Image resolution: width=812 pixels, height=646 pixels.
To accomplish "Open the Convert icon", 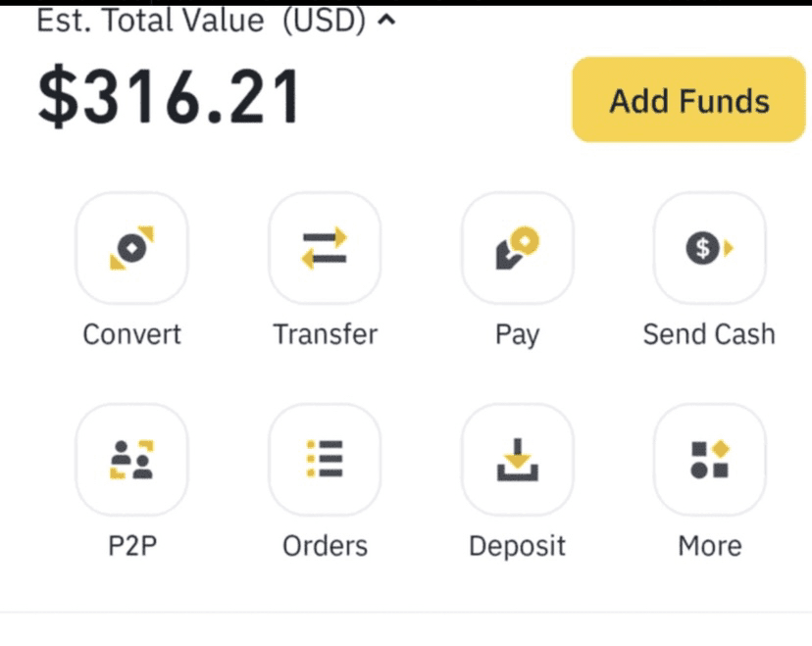I will [131, 248].
